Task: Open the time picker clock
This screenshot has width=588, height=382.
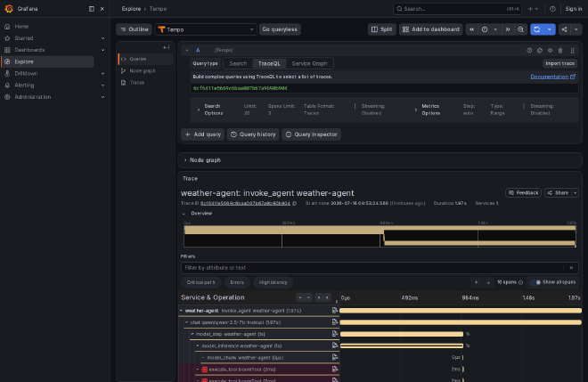Action: (485, 29)
